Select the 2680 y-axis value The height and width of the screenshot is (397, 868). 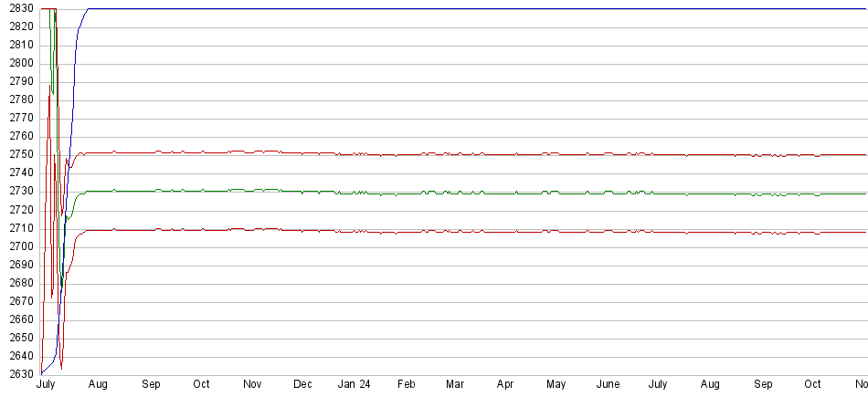pyautogui.click(x=22, y=283)
